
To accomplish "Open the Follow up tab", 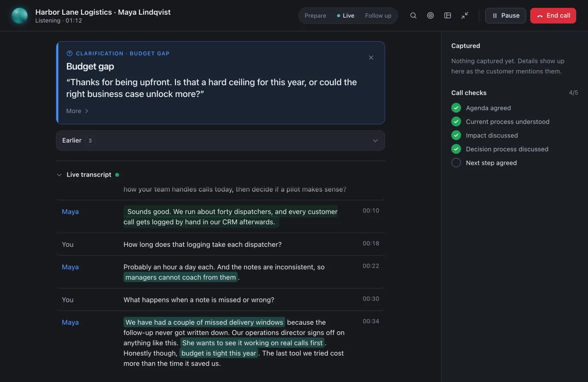I will (x=378, y=15).
